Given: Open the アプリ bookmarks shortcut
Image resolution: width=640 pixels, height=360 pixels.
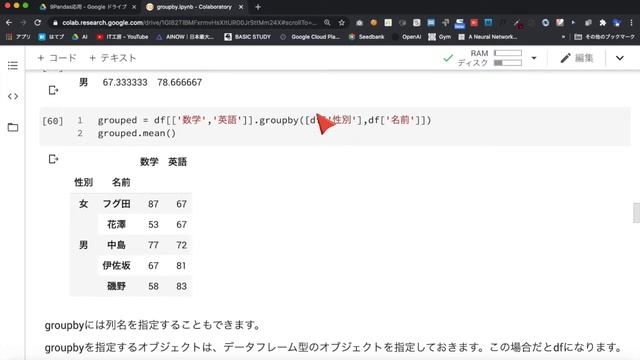Looking at the screenshot, I should pyautogui.click(x=18, y=37).
